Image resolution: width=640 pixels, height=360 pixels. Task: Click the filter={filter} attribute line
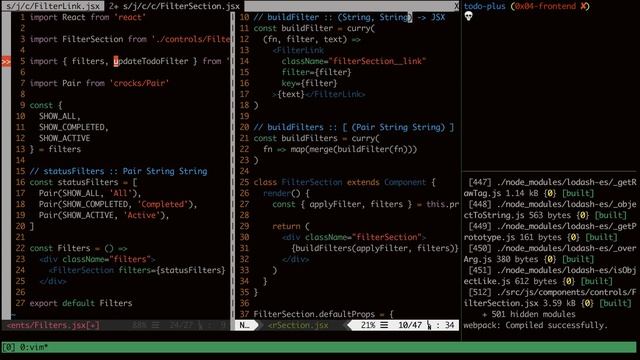pos(316,73)
